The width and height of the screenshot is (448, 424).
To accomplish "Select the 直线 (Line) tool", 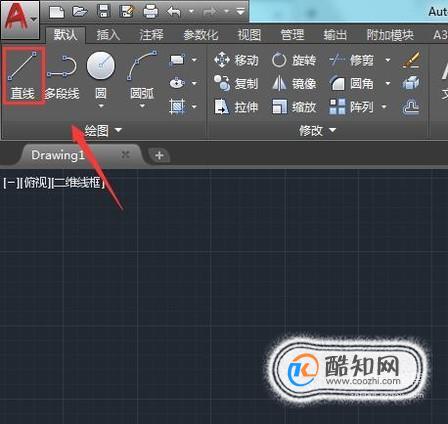I will coord(23,75).
